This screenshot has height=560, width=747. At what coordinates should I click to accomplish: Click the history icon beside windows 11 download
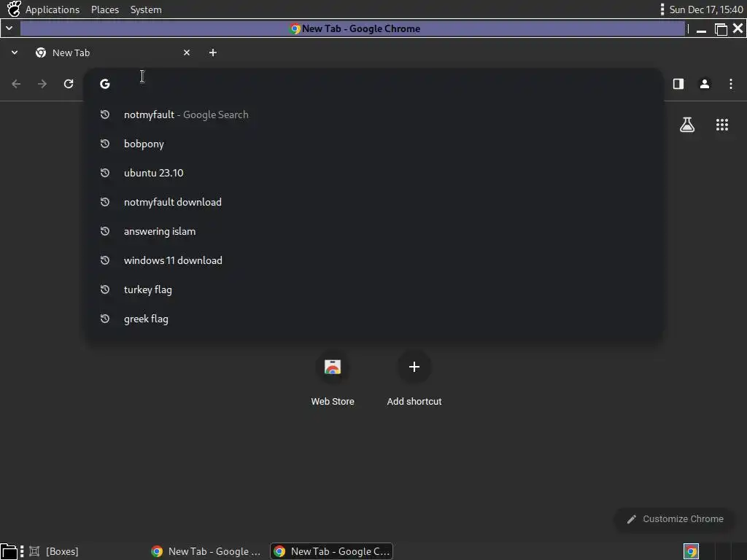(105, 260)
